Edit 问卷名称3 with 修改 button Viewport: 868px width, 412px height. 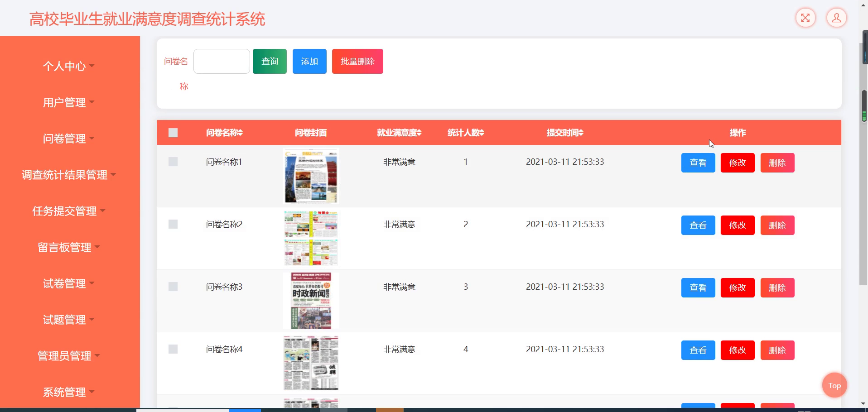(x=738, y=287)
